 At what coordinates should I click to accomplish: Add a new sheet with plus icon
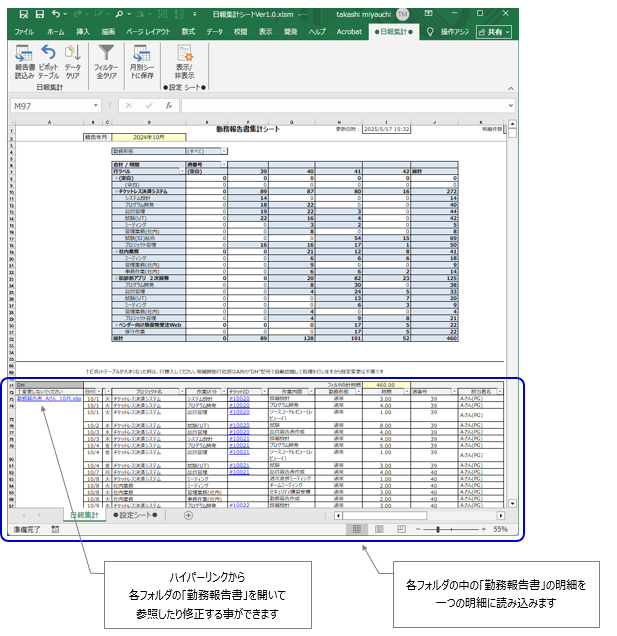pos(188,515)
